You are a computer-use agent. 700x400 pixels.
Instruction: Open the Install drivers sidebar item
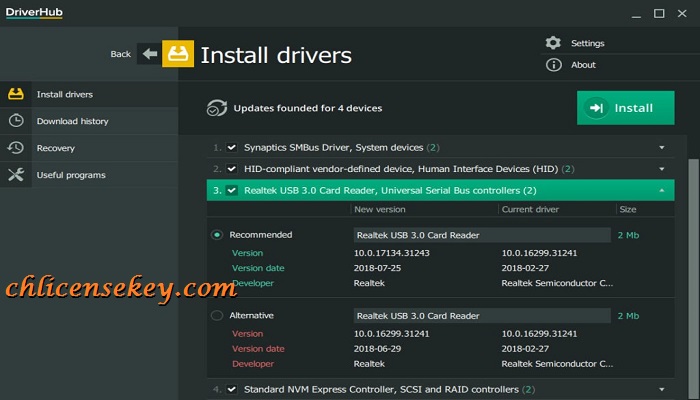click(x=89, y=94)
